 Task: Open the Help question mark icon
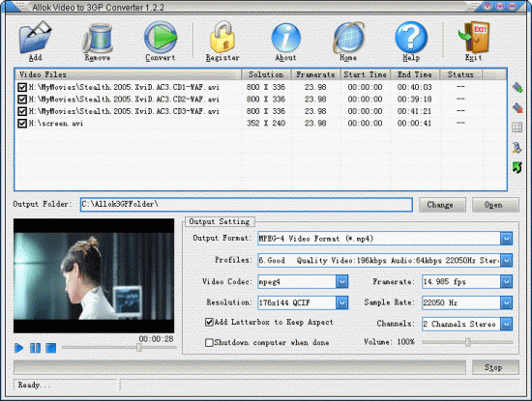pyautogui.click(x=411, y=38)
